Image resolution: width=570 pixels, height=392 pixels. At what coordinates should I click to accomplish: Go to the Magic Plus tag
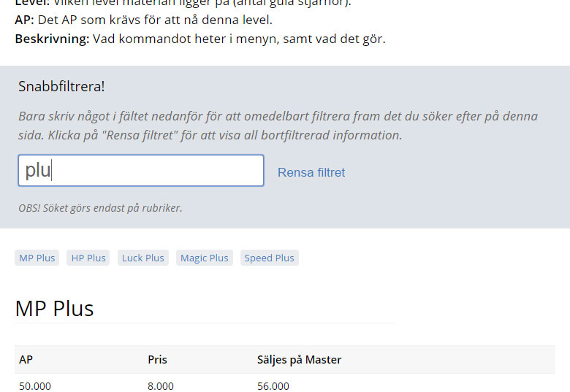point(204,258)
